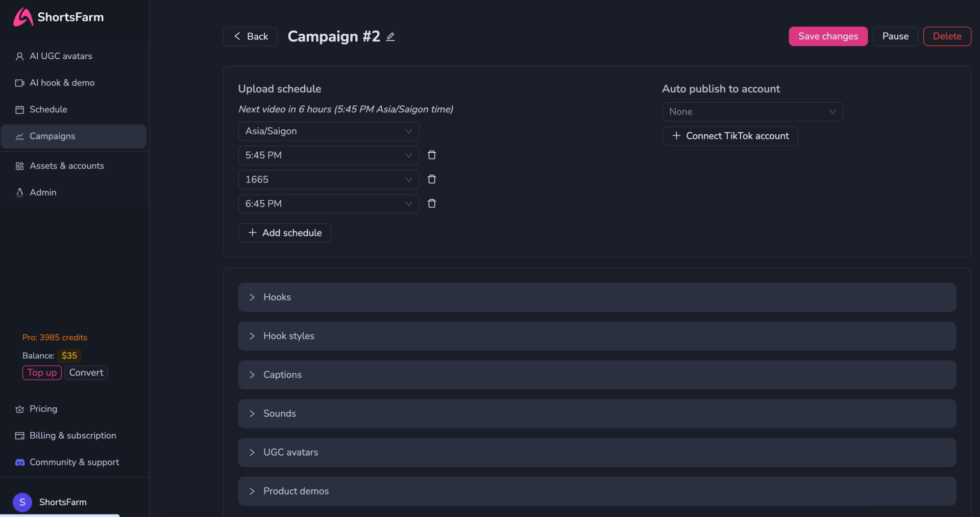Open the Schedule menu item
The width and height of the screenshot is (980, 517).
[48, 109]
